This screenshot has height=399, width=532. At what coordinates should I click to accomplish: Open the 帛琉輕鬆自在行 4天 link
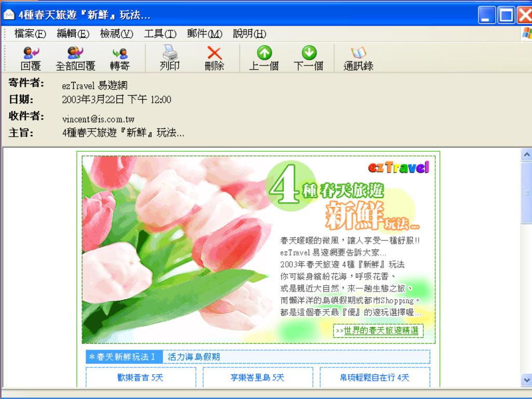tap(375, 377)
